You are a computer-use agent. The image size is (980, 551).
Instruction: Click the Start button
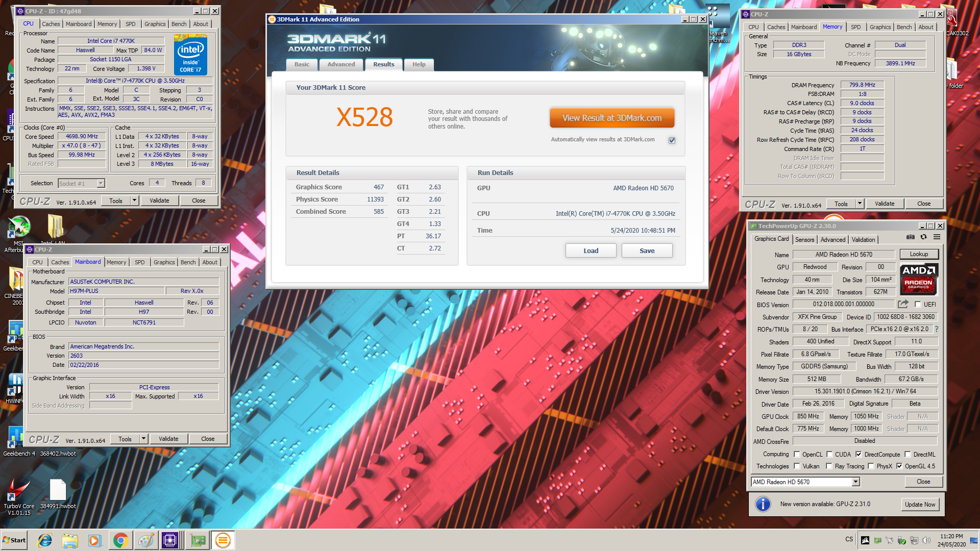coord(14,540)
